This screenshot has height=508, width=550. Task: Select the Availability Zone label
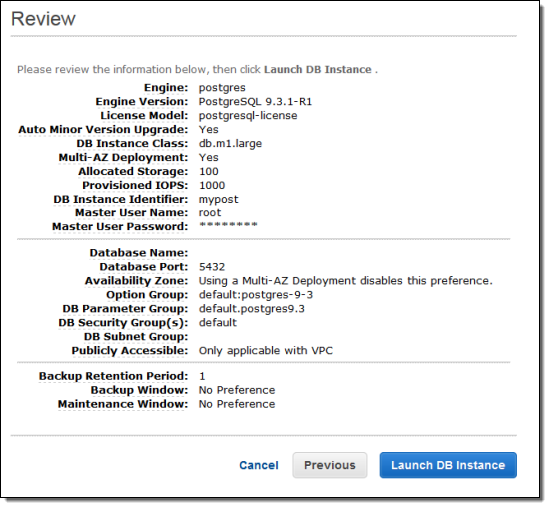point(136,281)
